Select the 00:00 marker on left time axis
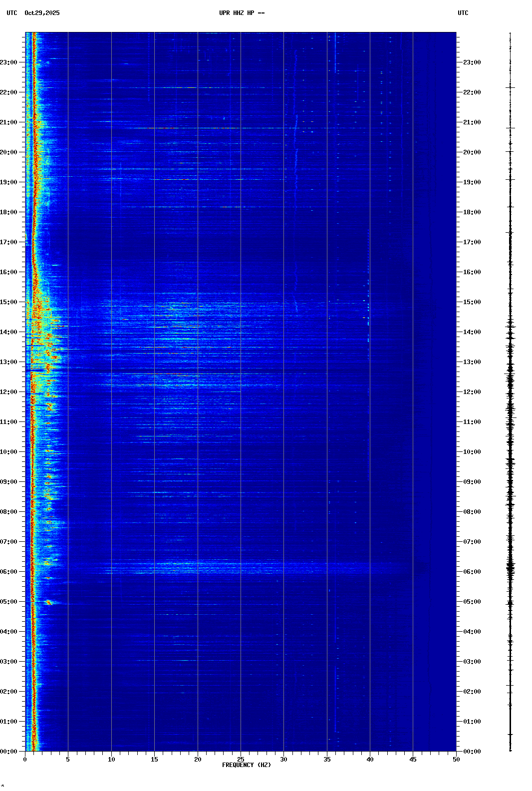Screen dimensions: 532x791 pyautogui.click(x=9, y=752)
